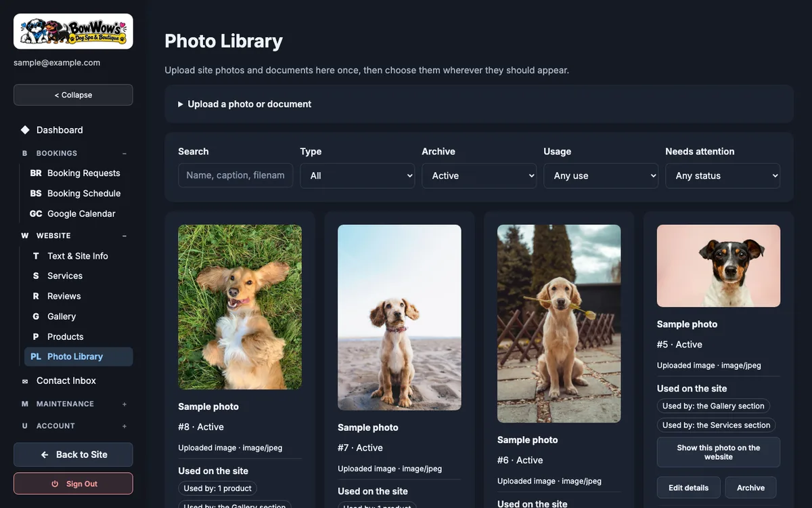Click Back to Site button

tap(73, 455)
